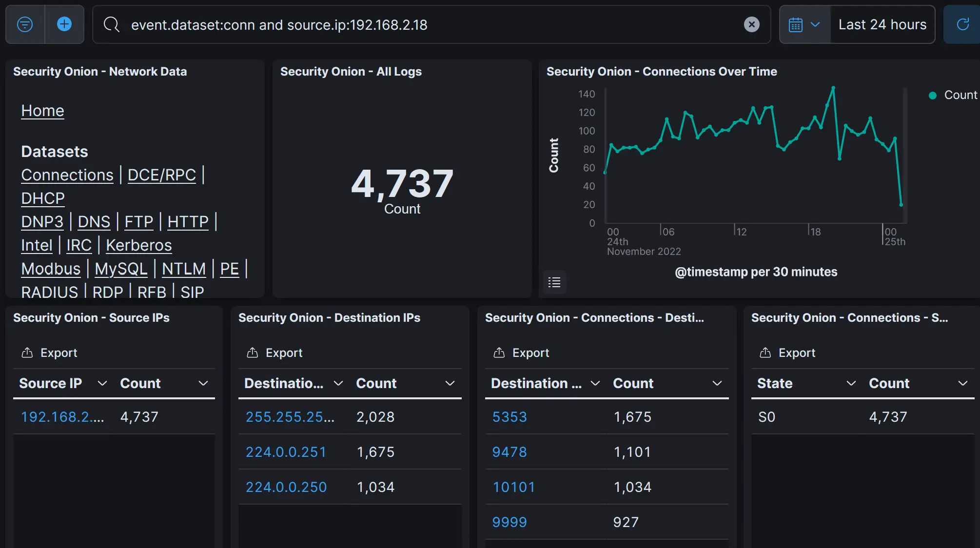Expand Destination IP column options chevron

tap(338, 383)
